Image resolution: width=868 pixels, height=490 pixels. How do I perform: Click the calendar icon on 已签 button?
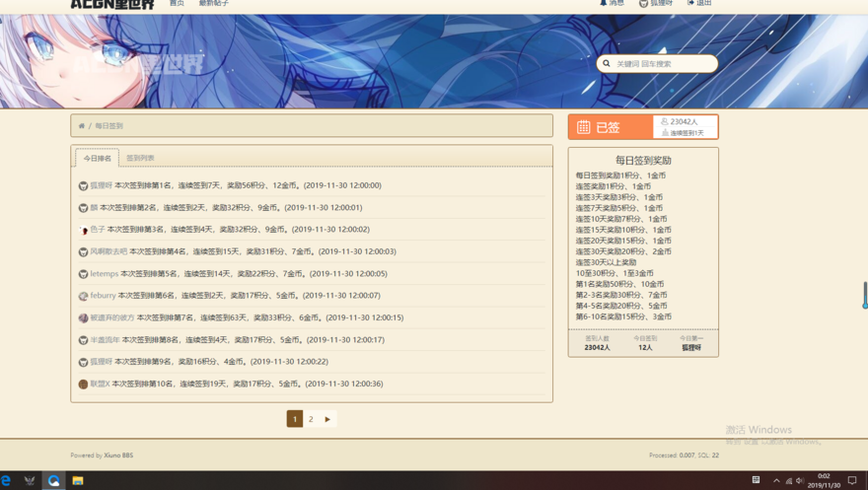point(584,127)
